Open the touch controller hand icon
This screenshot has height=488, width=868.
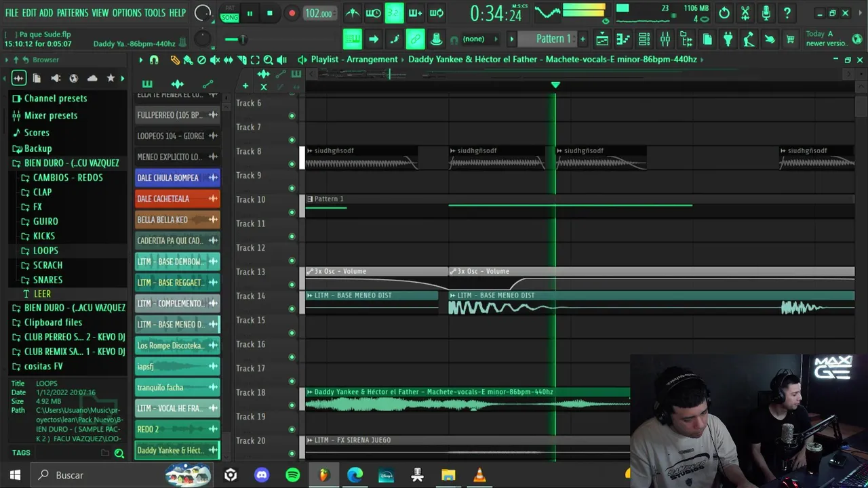(x=770, y=39)
